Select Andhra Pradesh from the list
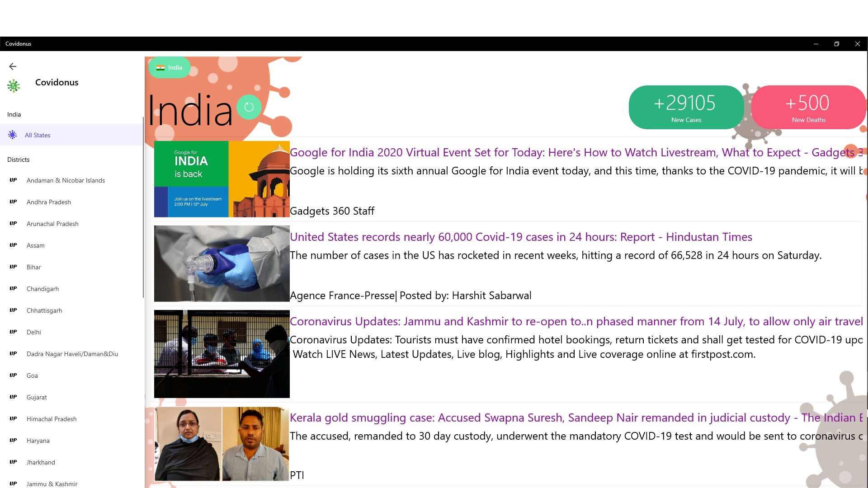Image resolution: width=868 pixels, height=488 pixels. (49, 202)
